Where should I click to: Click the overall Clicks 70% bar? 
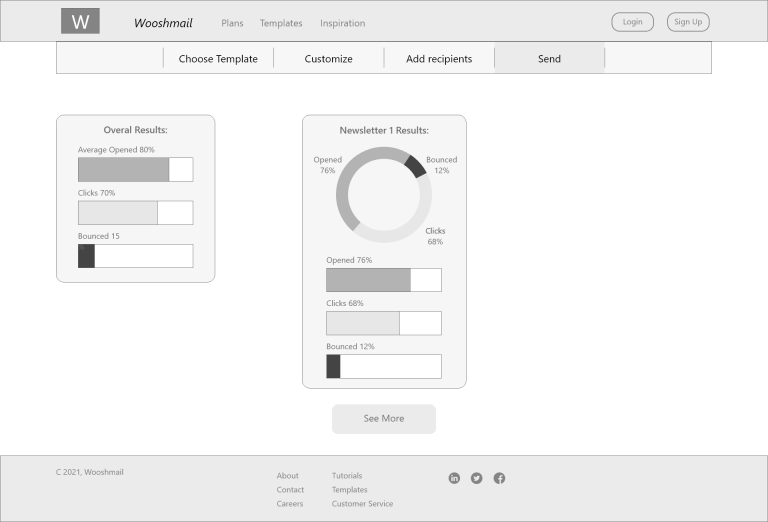point(136,213)
